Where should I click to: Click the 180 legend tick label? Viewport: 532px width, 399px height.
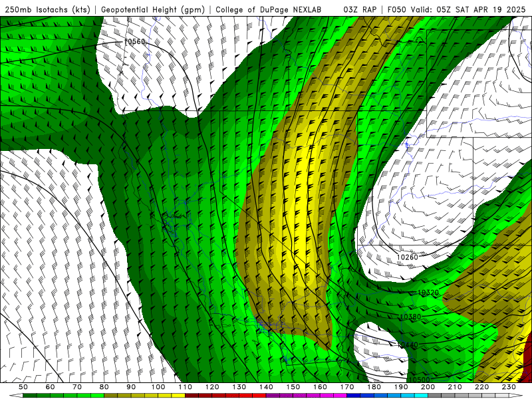tap(374, 387)
